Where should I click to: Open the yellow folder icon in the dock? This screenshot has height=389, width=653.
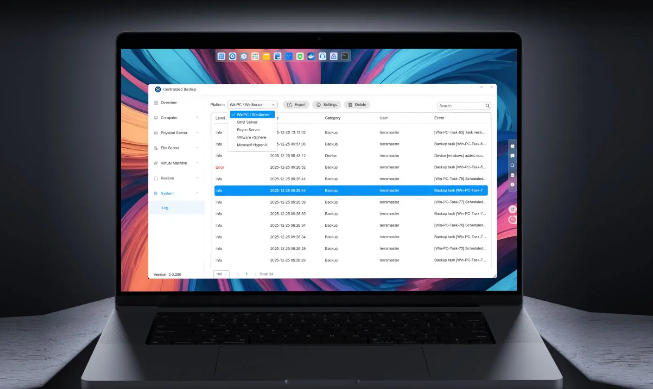point(266,56)
